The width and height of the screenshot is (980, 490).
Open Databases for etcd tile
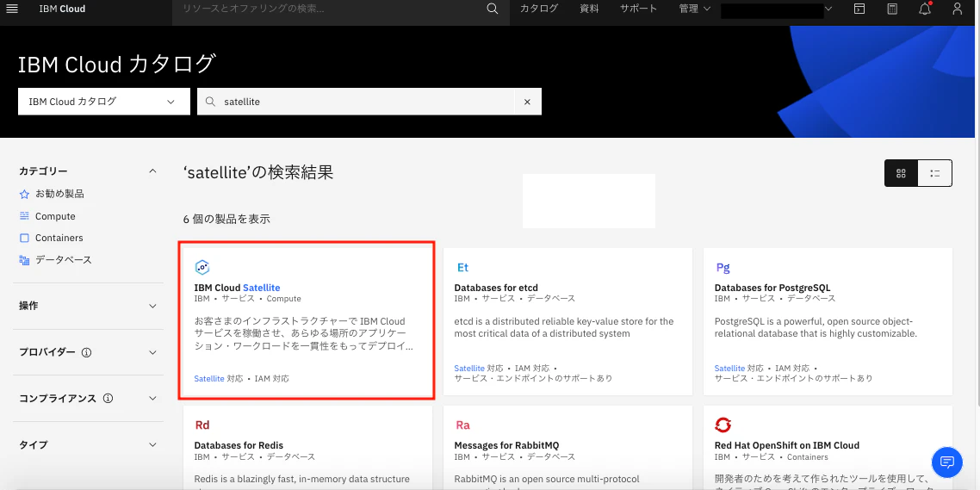tap(568, 321)
